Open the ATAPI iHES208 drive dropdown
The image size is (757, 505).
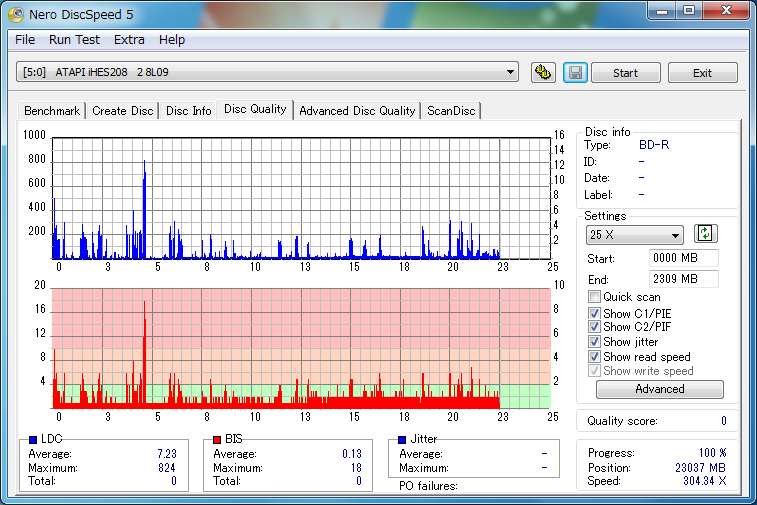click(267, 72)
